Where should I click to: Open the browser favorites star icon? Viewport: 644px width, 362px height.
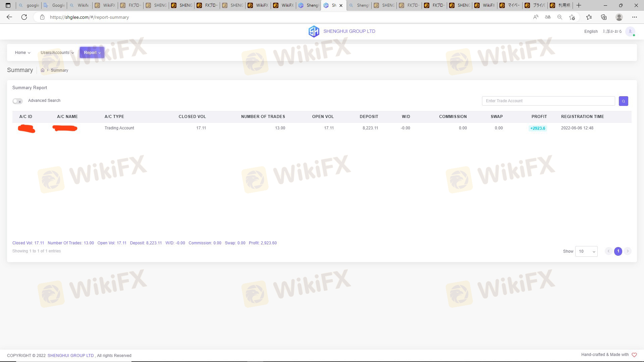coord(589,17)
